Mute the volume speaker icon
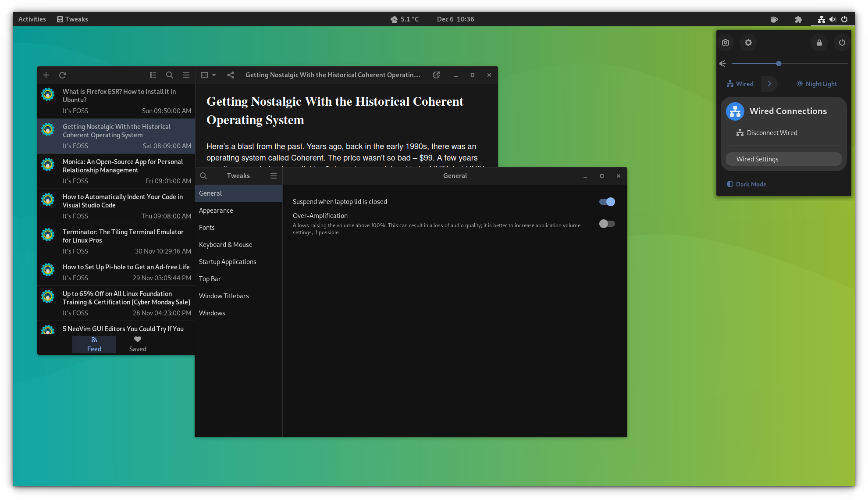868x500 pixels. 723,64
